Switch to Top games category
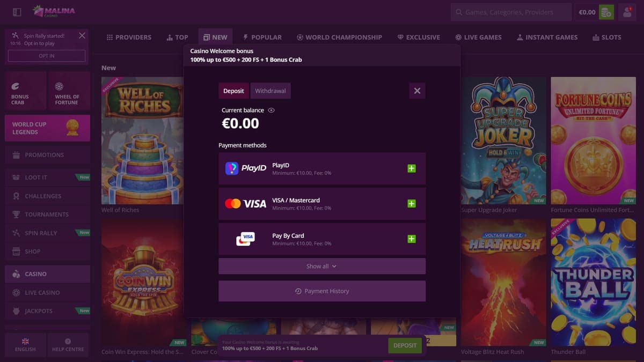 pyautogui.click(x=177, y=38)
